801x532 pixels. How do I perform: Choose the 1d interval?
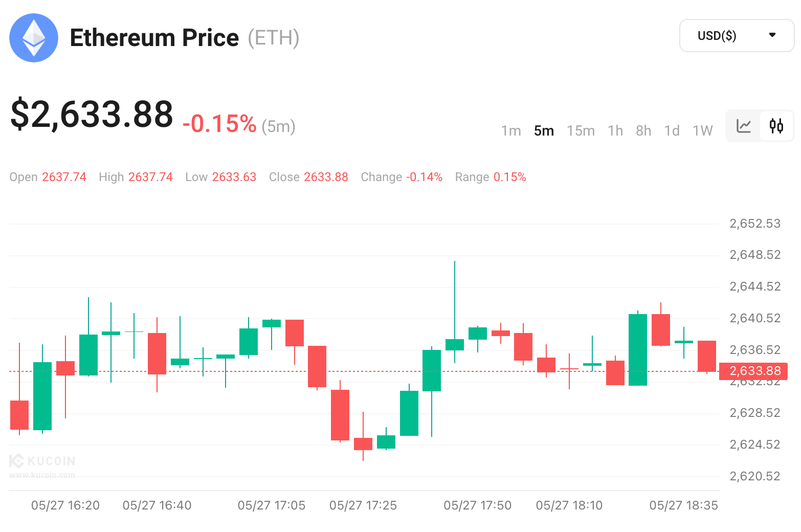[672, 131]
